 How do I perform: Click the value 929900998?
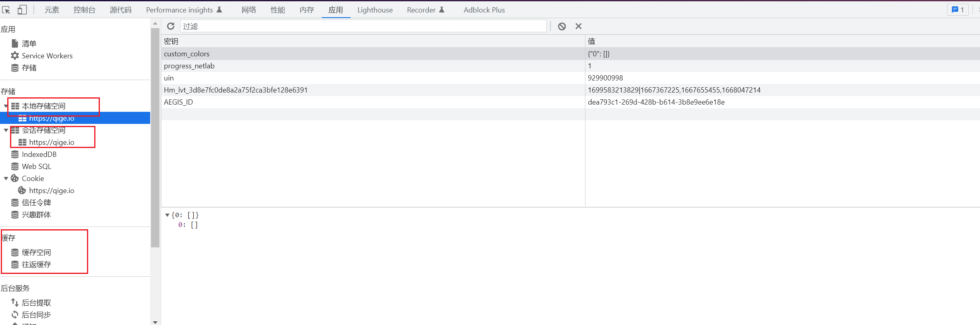(605, 78)
